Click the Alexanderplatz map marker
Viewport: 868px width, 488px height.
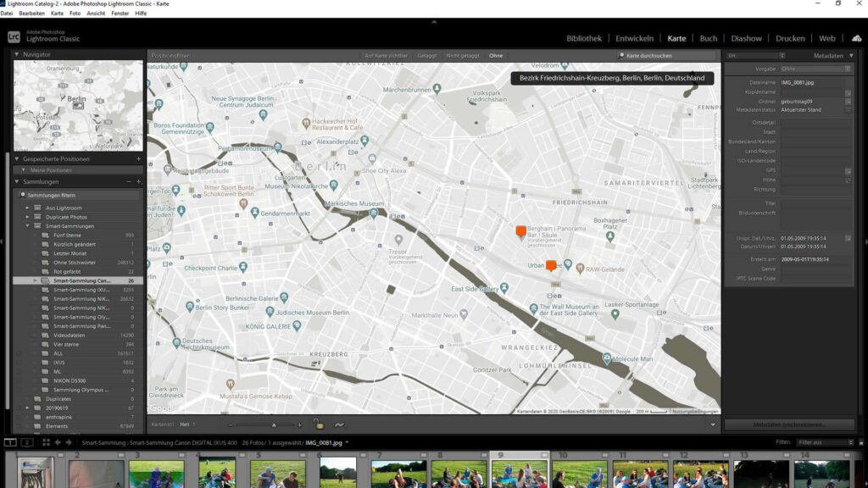(364, 141)
